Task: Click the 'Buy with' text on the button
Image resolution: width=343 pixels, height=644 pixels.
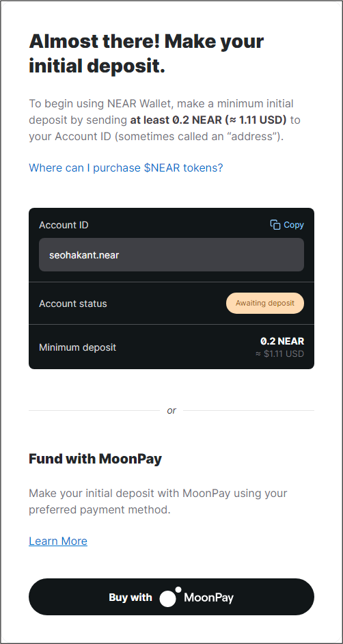Action: point(131,598)
